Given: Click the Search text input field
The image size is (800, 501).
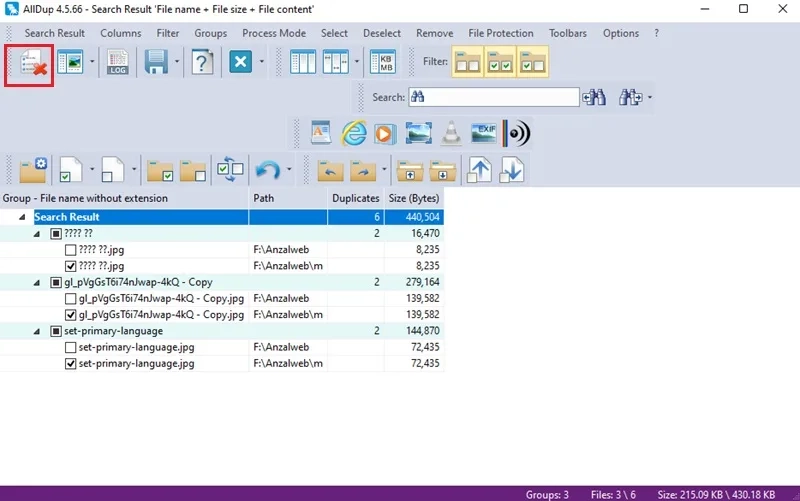Looking at the screenshot, I should click(x=494, y=97).
